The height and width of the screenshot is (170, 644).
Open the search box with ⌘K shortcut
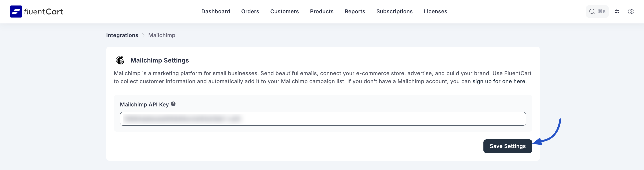click(x=597, y=11)
